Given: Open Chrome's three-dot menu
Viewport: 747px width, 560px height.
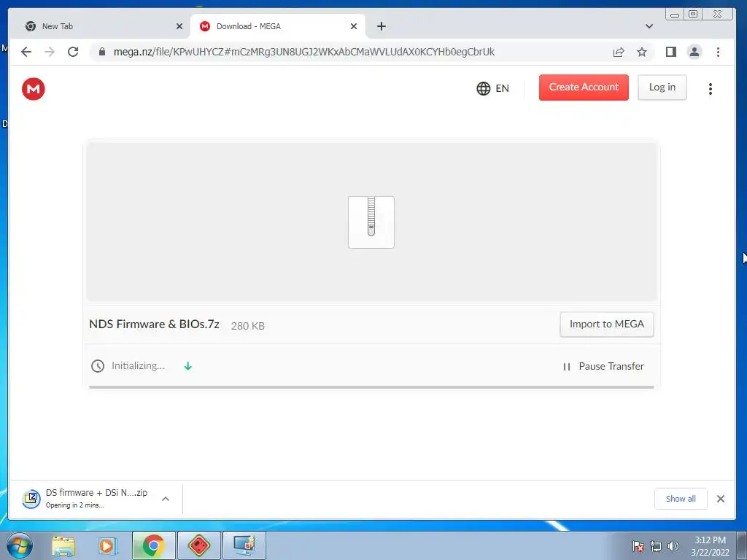Looking at the screenshot, I should pyautogui.click(x=718, y=52).
